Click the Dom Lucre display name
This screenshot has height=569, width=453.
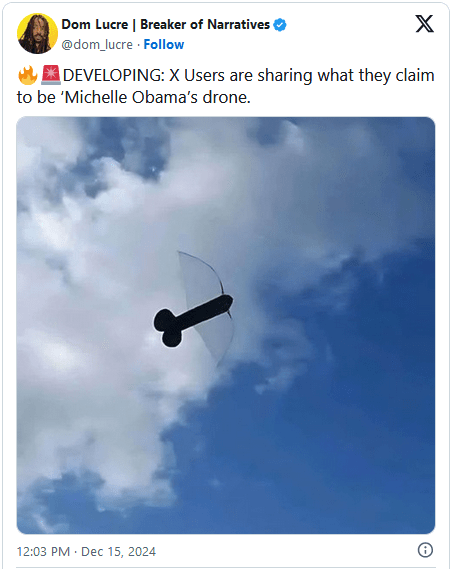[x=95, y=24]
